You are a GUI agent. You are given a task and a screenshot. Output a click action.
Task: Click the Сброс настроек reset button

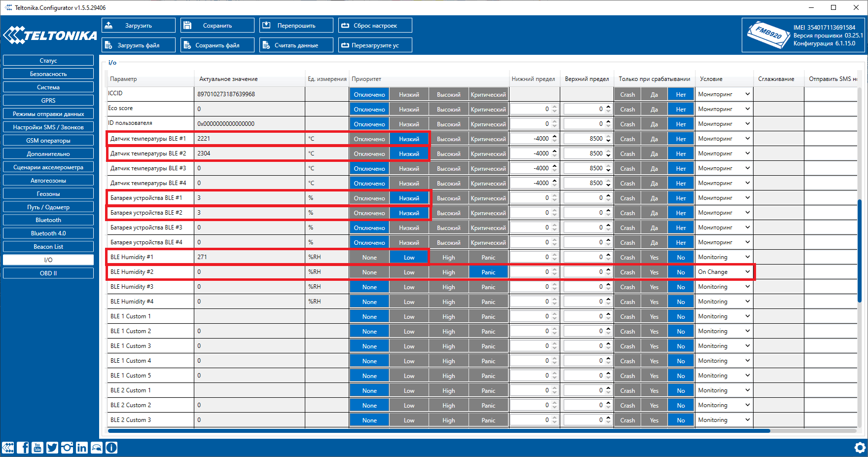(x=375, y=25)
